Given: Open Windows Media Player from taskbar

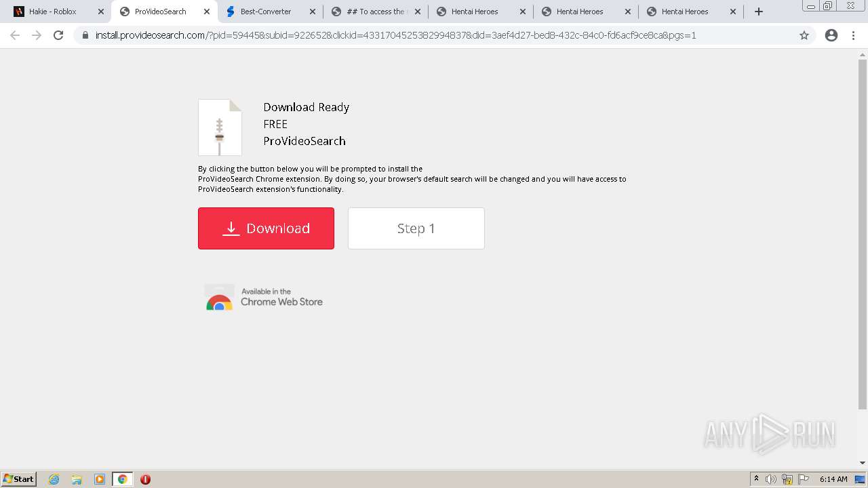Looking at the screenshot, I should pos(100,479).
